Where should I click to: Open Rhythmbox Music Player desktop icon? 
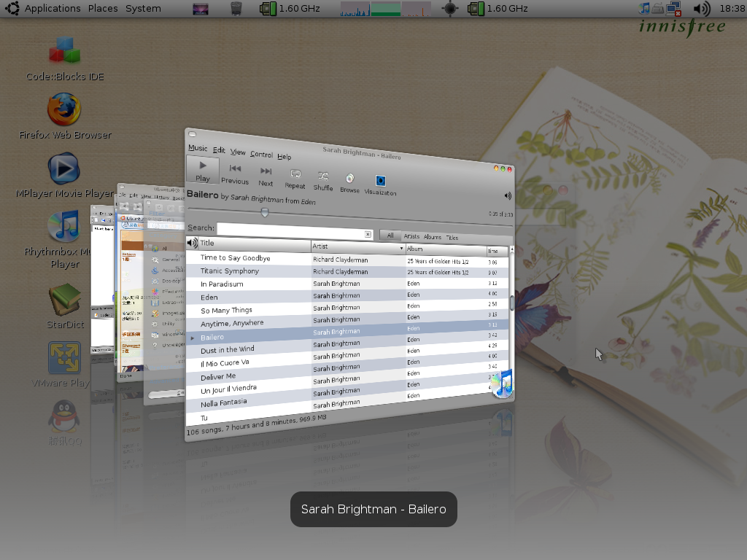point(64,239)
